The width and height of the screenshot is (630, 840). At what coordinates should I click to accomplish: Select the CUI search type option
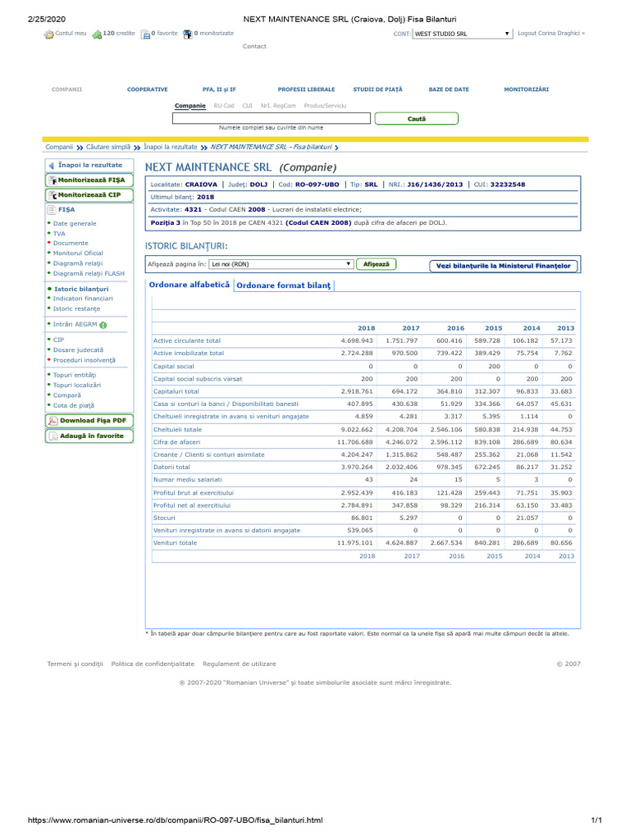coord(247,106)
